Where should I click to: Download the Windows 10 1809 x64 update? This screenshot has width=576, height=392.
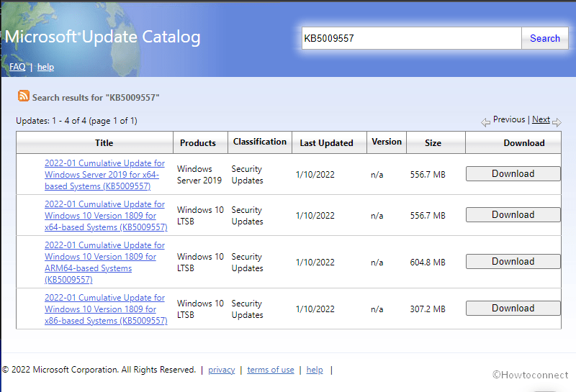[x=513, y=215]
